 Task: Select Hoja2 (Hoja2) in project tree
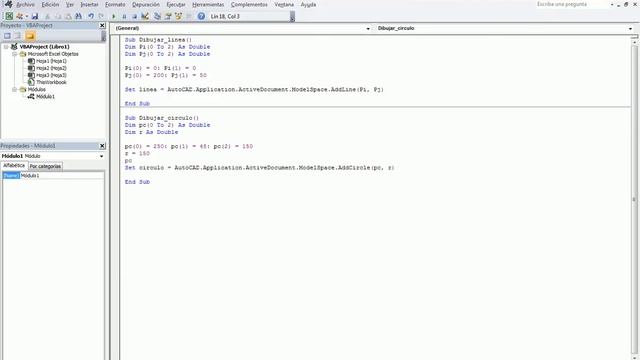pos(51,68)
